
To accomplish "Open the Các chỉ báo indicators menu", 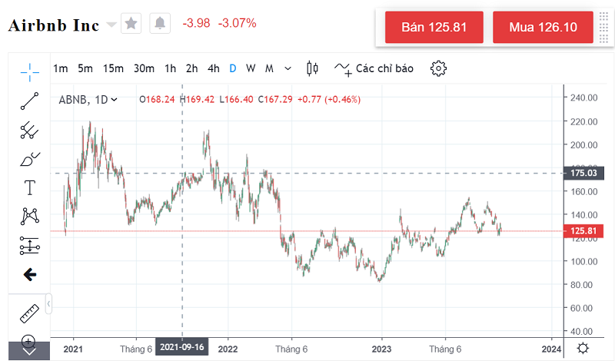I will tap(374, 68).
